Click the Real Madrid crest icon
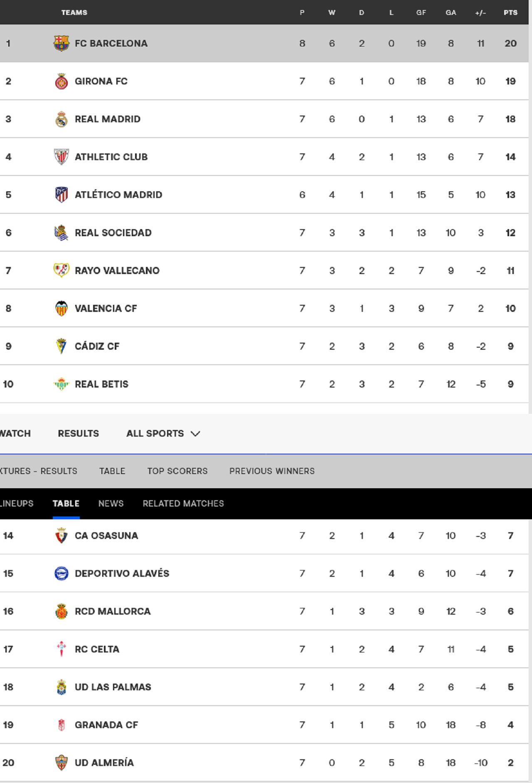Image resolution: width=532 pixels, height=783 pixels. coord(62,119)
